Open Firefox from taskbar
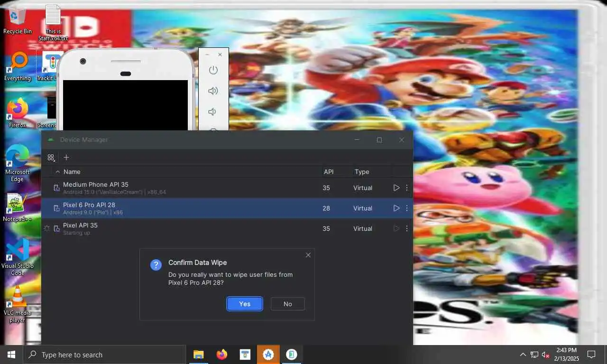Image resolution: width=607 pixels, height=364 pixels. pos(221,355)
